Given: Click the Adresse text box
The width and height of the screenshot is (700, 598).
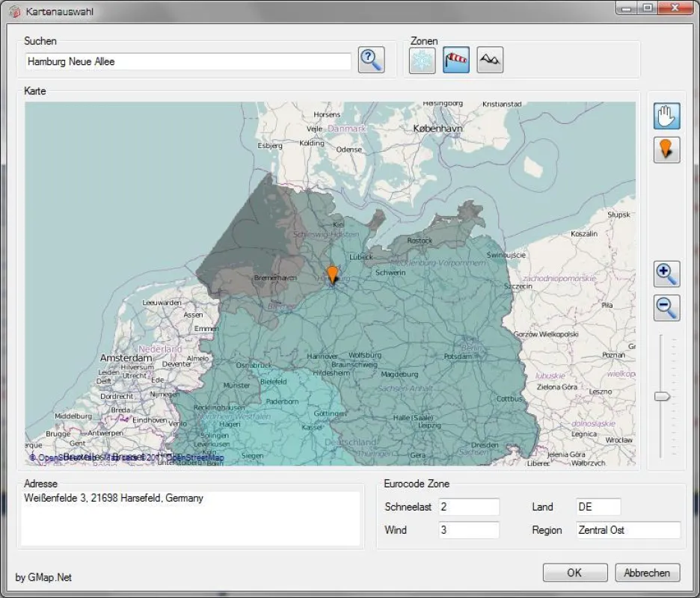Looking at the screenshot, I should point(191,519).
